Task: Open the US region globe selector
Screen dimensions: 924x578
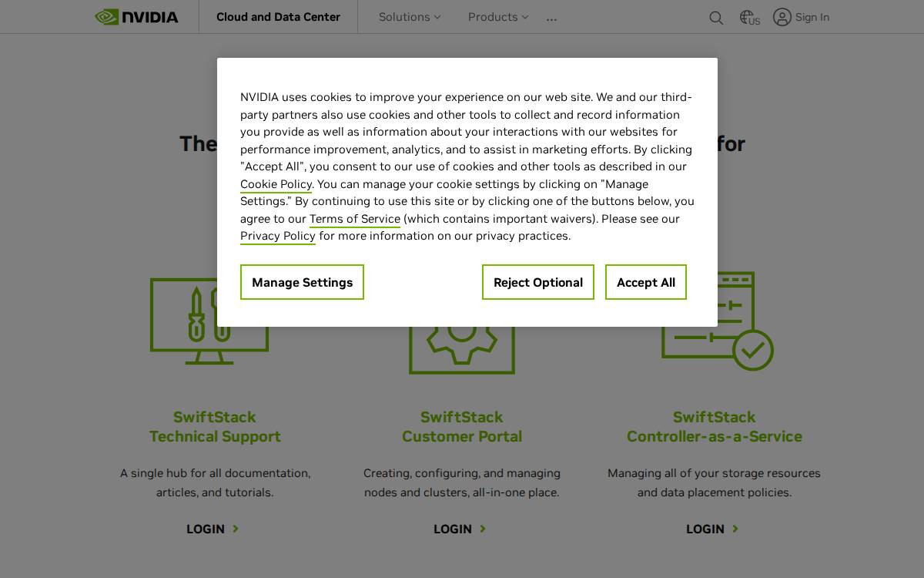Action: (749, 17)
